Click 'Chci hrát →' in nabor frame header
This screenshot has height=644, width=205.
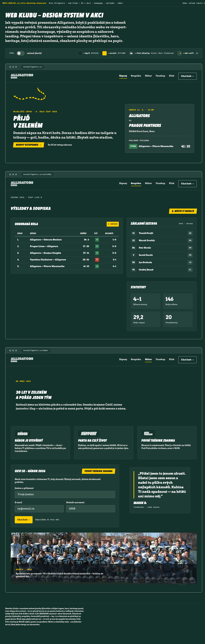pos(187,360)
